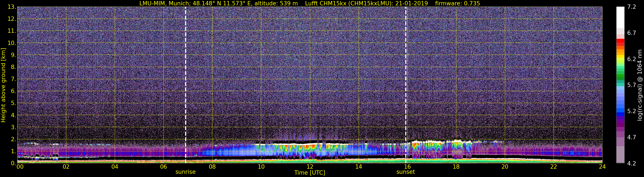Click the height axis tick label 0.
644x177 pixels.
[x=13, y=163]
